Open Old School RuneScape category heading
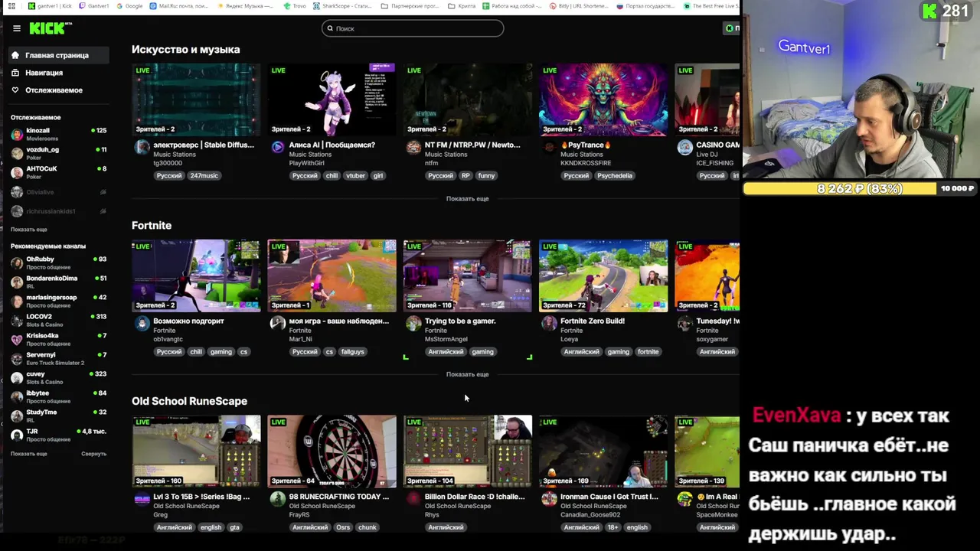This screenshot has height=551, width=980. 189,401
